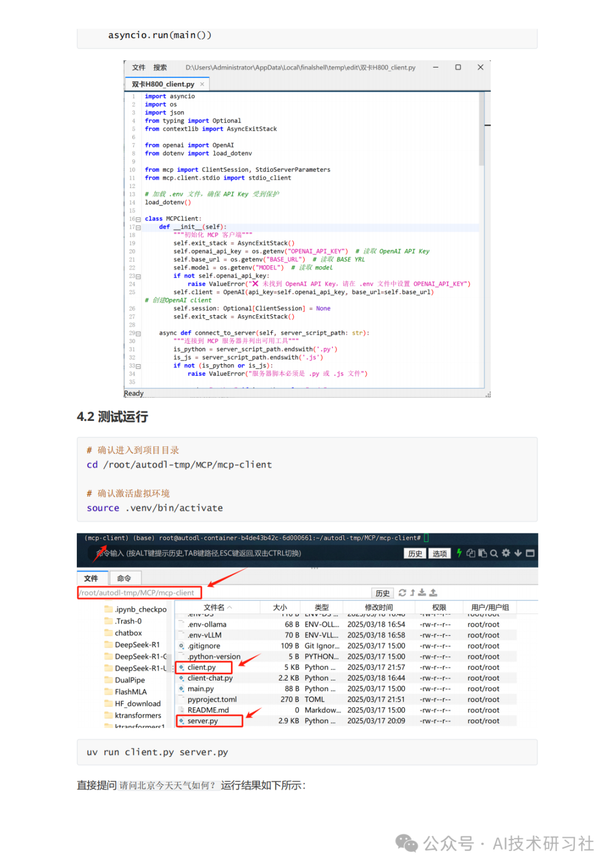The image size is (614, 868).
Task: Click the window layout icon at toolbar end
Action: 530,553
